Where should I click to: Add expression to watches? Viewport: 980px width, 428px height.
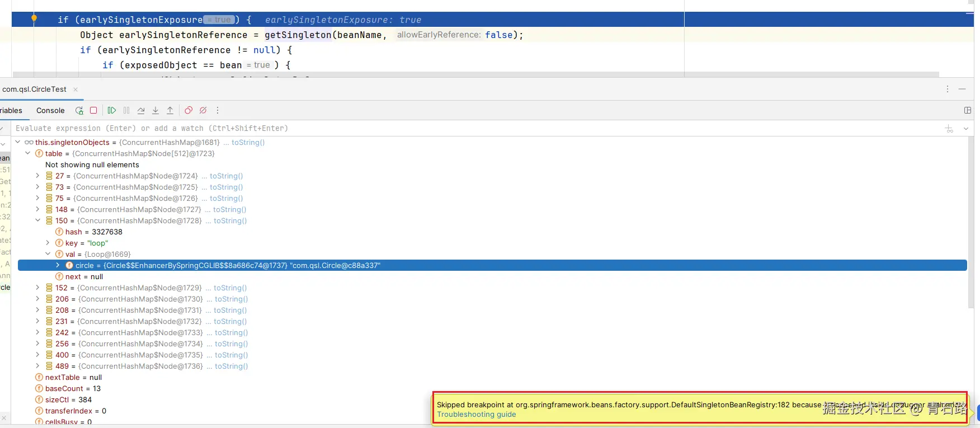point(949,129)
